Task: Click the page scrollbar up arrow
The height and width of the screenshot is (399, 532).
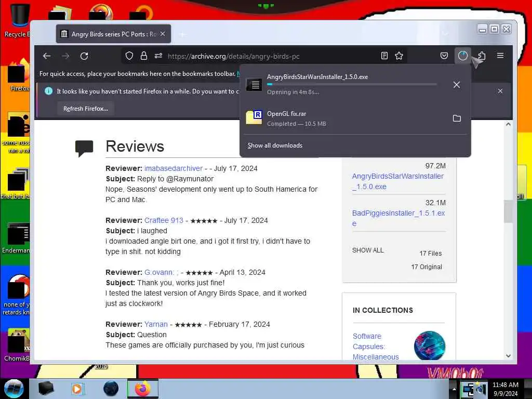Action: coord(508,125)
